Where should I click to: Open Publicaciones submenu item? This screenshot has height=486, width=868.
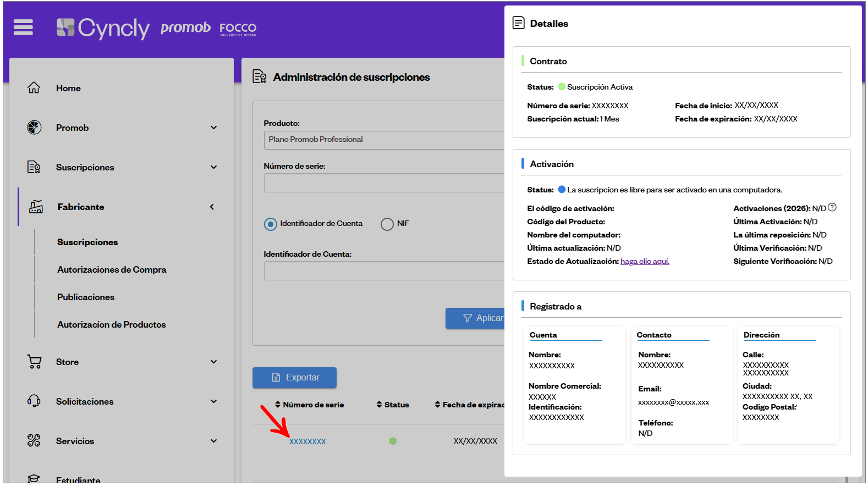point(86,297)
